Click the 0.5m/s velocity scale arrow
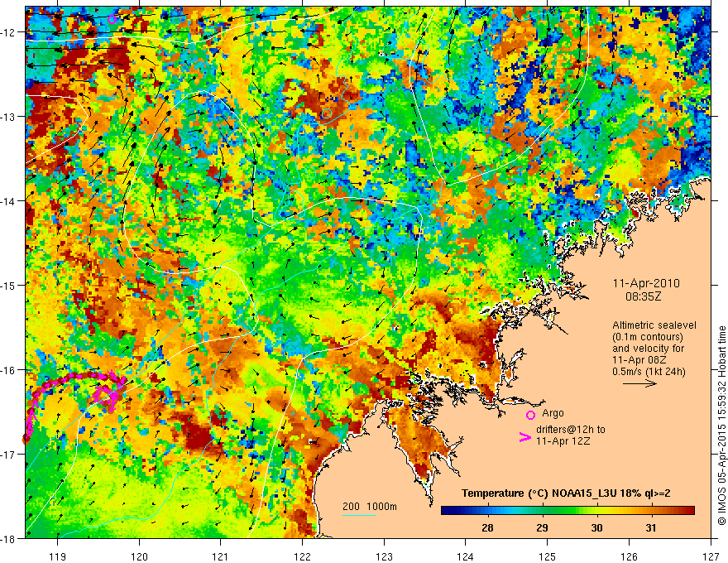 tap(639, 383)
